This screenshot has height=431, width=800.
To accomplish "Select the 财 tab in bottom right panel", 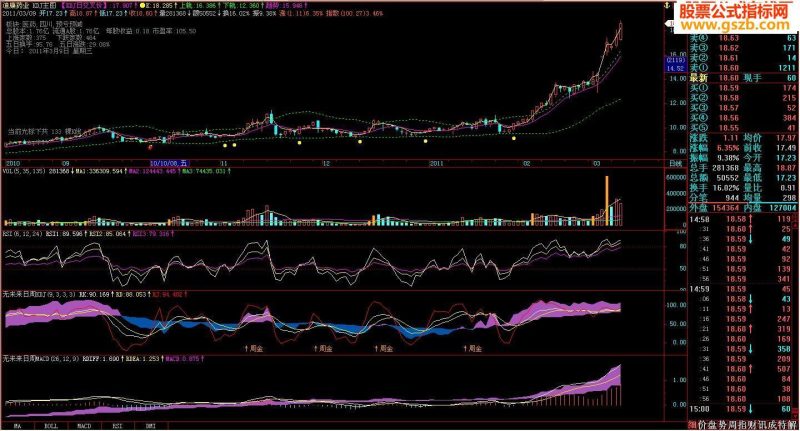I will (749, 425).
